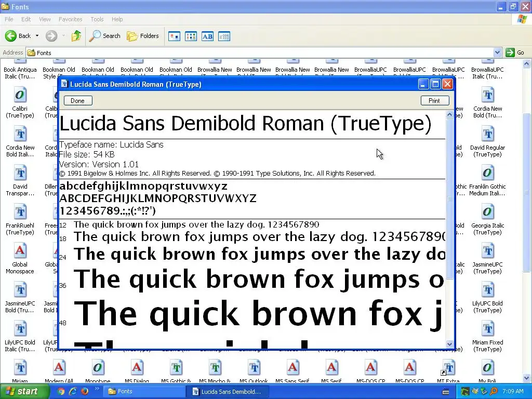Open the Tools menu
532x399 pixels.
97,19
